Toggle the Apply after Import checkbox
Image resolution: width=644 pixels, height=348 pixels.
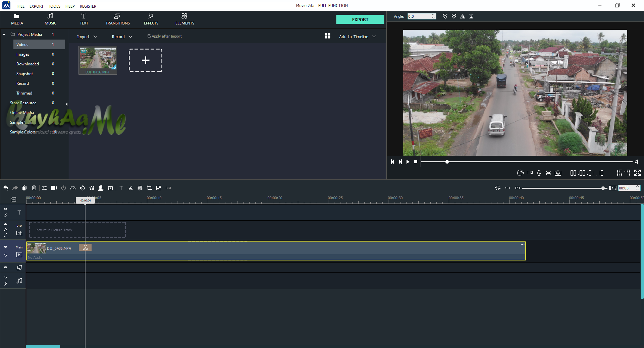pyautogui.click(x=149, y=36)
